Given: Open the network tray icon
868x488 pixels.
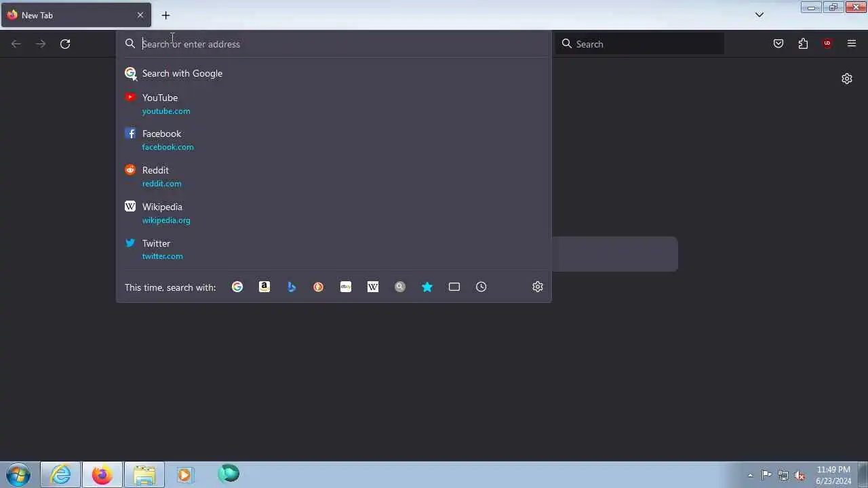Looking at the screenshot, I should (783, 475).
